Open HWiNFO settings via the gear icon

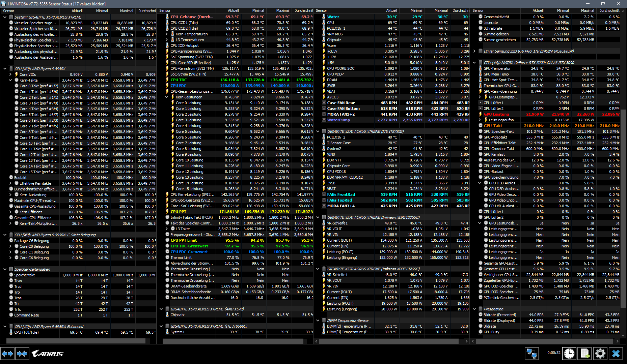tap(600, 353)
